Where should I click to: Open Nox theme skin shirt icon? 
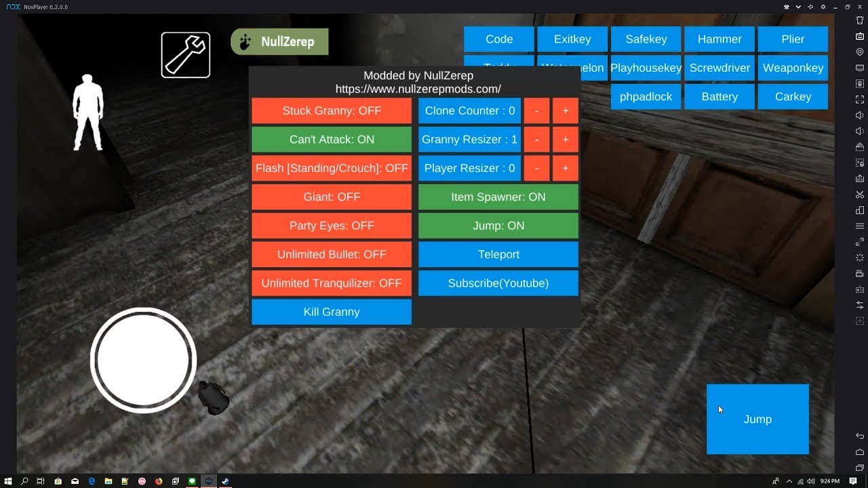[x=787, y=7]
